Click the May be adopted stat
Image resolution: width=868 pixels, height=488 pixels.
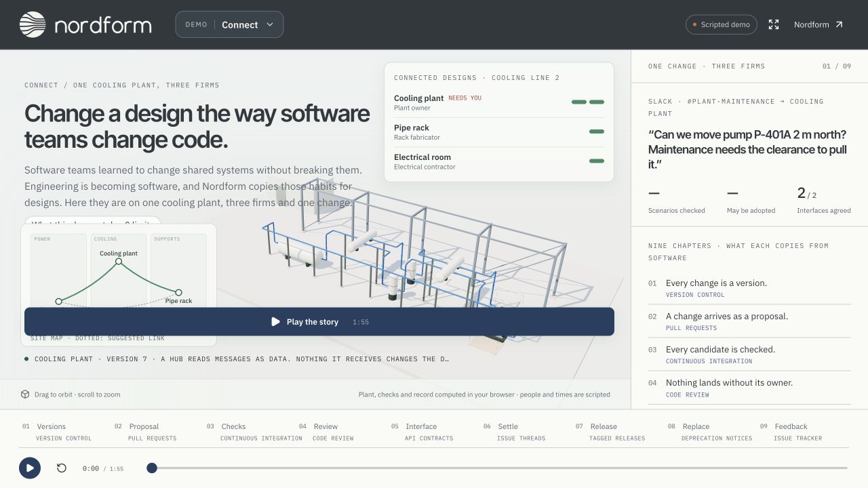751,201
